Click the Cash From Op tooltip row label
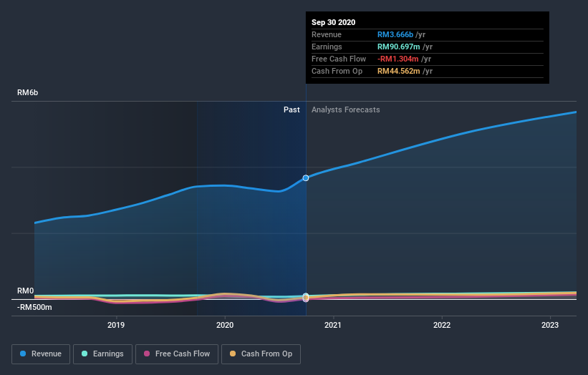The height and width of the screenshot is (375, 588). click(337, 71)
